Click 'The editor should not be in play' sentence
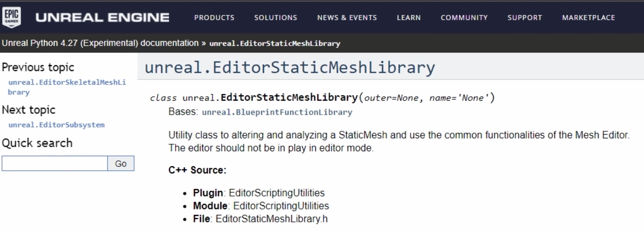 pyautogui.click(x=271, y=149)
